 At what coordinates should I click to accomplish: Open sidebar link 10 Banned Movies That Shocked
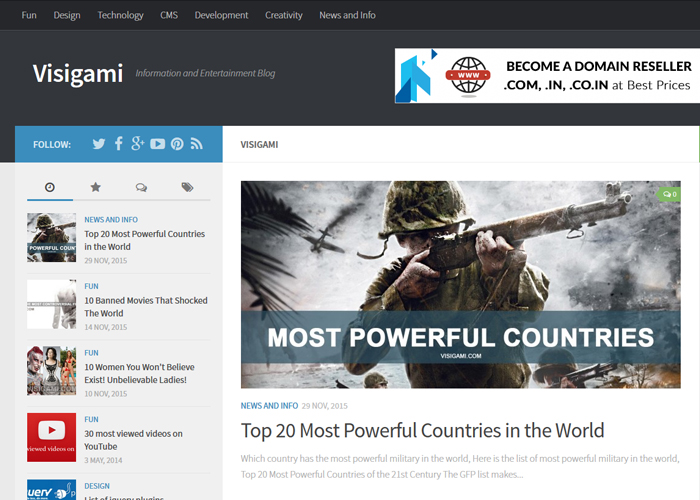point(146,307)
